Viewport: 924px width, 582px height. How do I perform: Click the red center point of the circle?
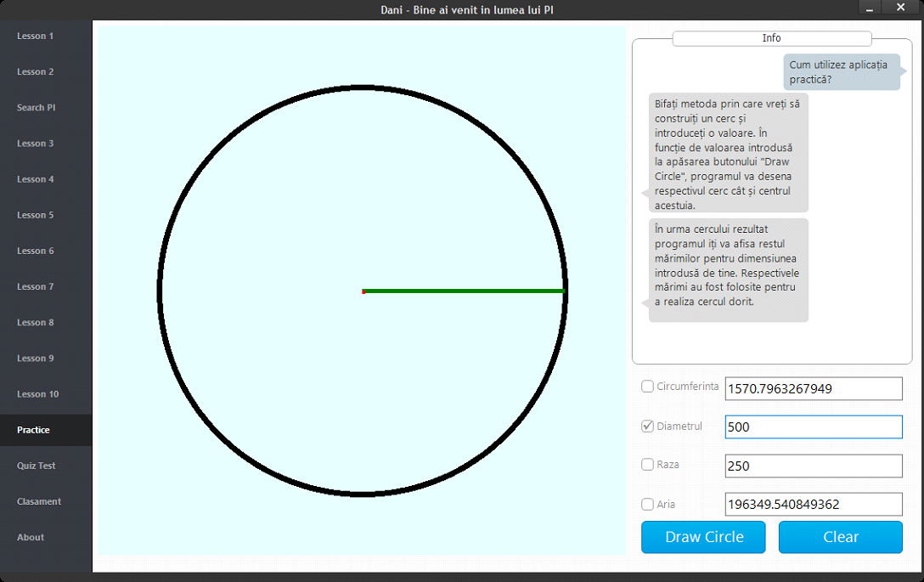(363, 292)
